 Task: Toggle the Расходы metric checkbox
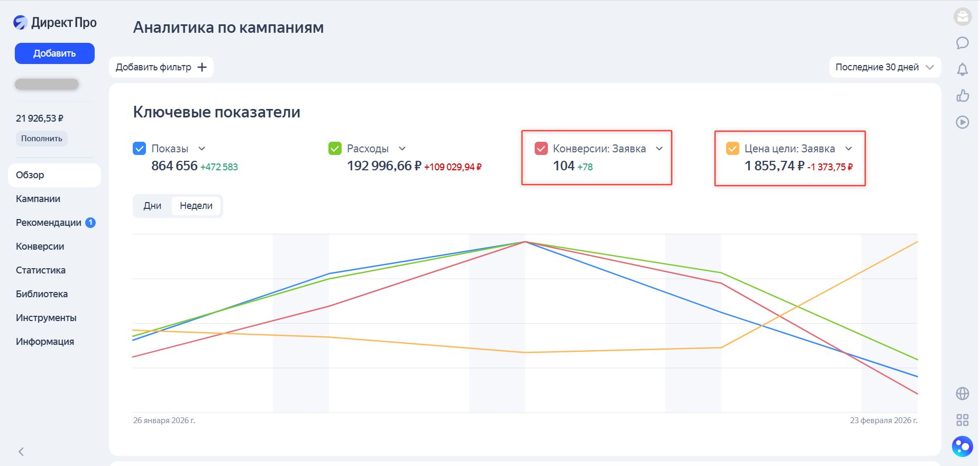click(x=335, y=149)
